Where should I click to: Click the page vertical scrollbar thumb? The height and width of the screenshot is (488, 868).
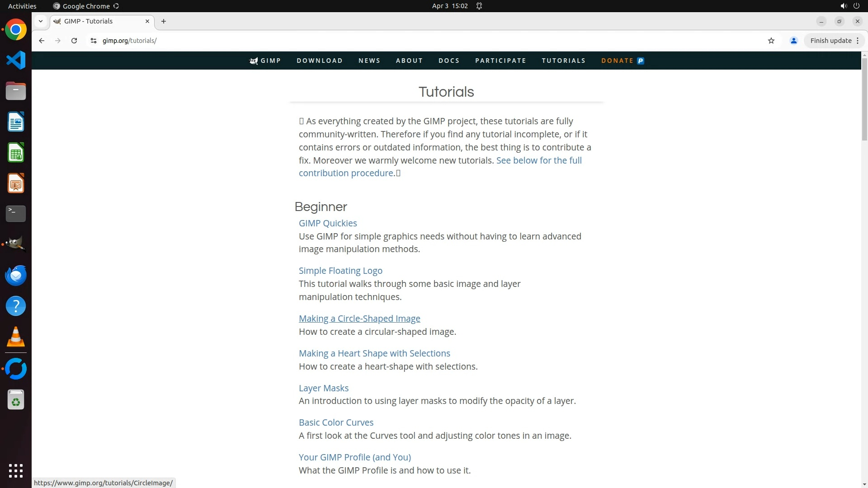point(864,99)
